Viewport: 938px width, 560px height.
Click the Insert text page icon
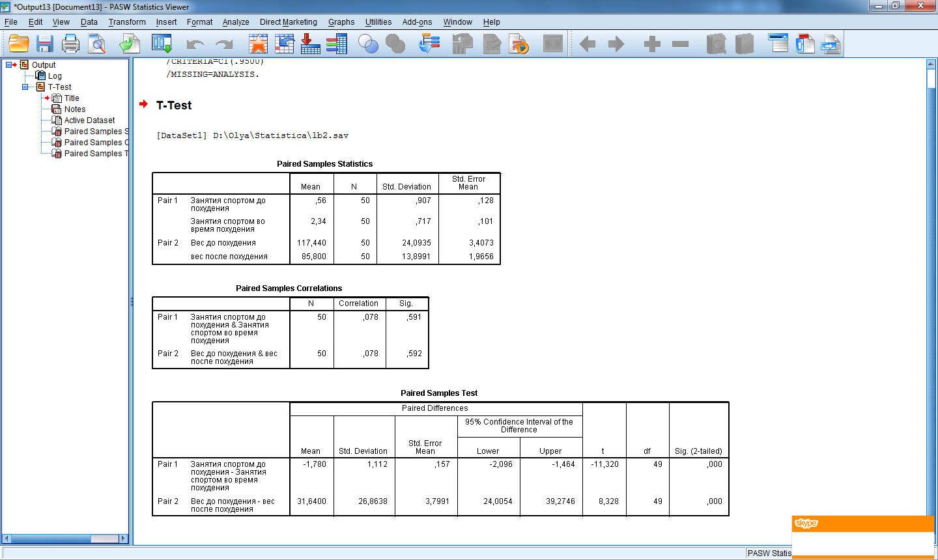[x=831, y=44]
